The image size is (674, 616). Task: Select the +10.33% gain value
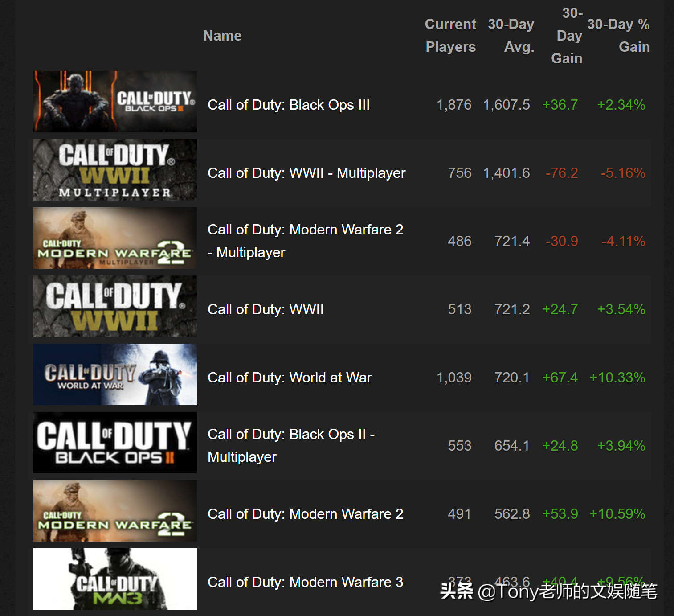617,378
